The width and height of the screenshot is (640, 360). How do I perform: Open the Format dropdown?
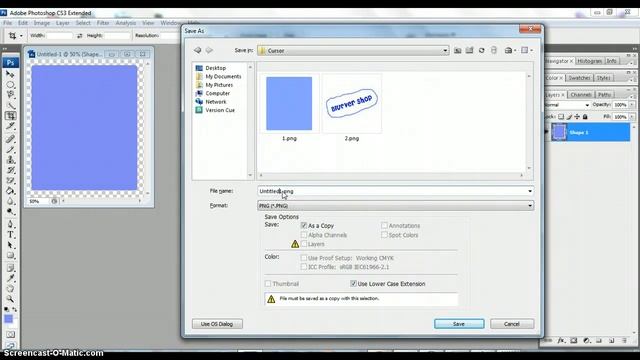click(x=530, y=206)
